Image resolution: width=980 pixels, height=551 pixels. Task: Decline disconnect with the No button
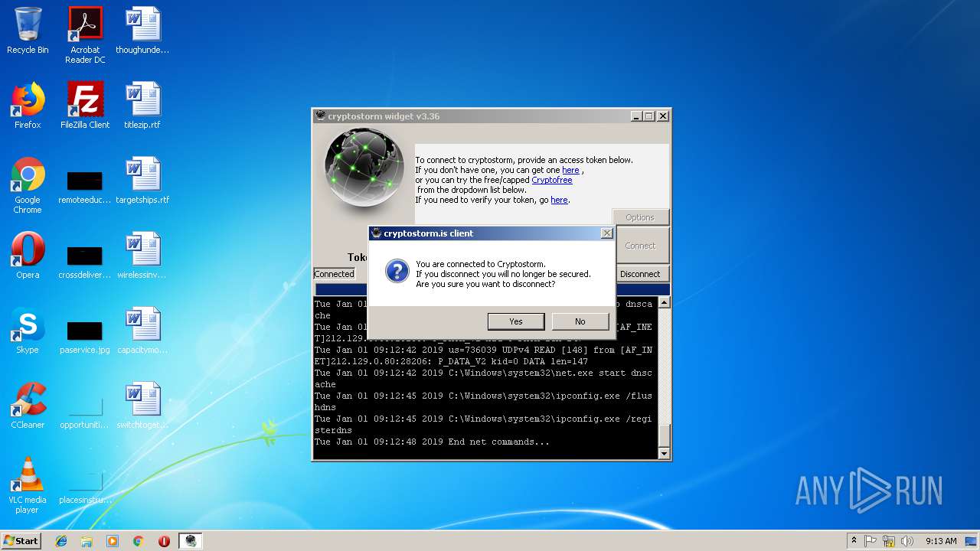[x=580, y=321]
